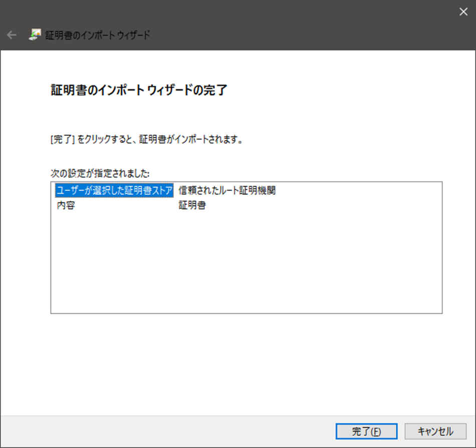Click the キャンセル button
Image resolution: width=476 pixels, height=448 pixels.
tap(435, 431)
